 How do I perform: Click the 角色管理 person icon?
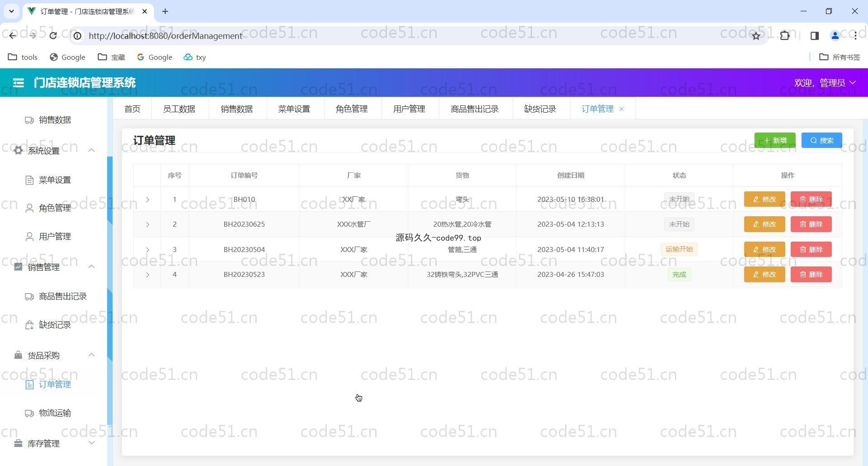(29, 209)
